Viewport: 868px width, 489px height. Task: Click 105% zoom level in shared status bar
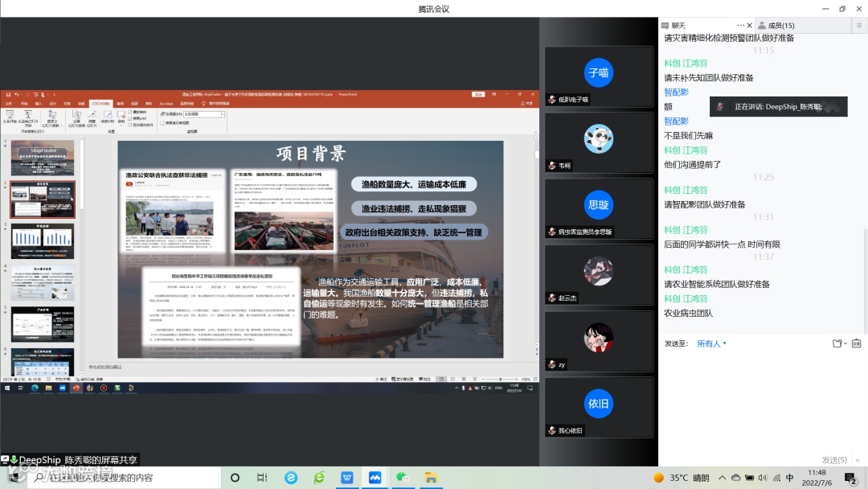pyautogui.click(x=526, y=380)
